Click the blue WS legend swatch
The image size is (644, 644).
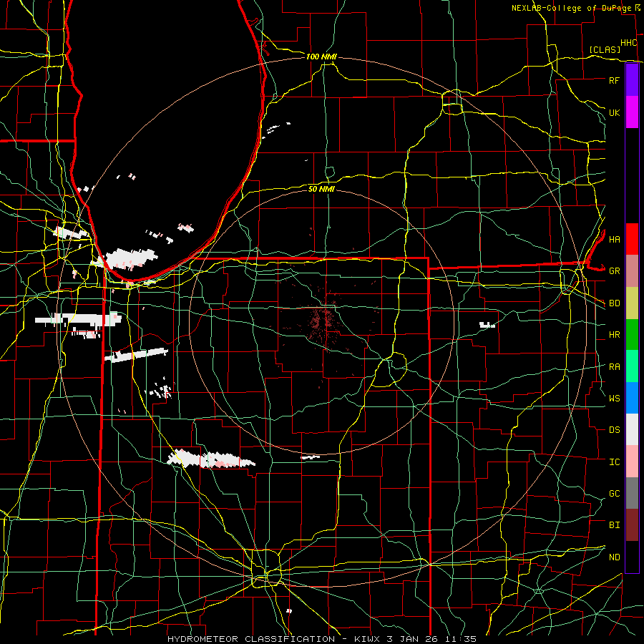coord(632,398)
